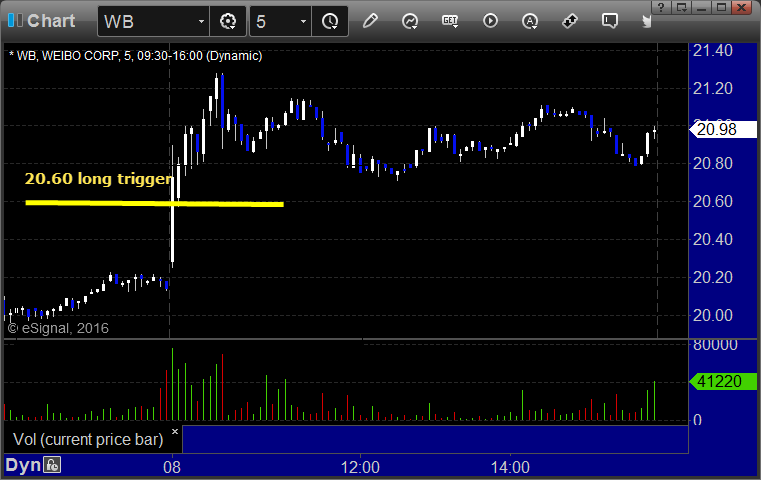Open the chart studies icon menu
Screen dimensions: 761x480
[x=410, y=21]
